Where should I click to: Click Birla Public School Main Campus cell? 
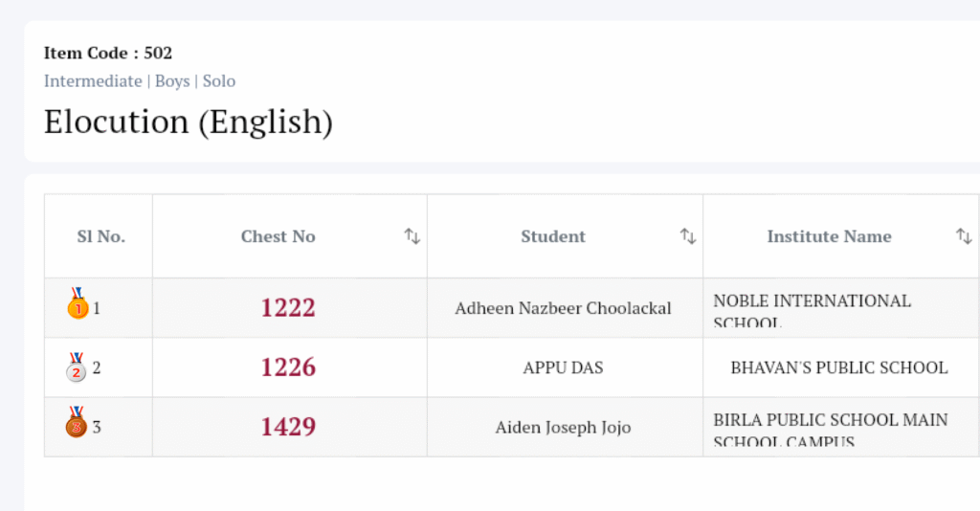pos(830,427)
